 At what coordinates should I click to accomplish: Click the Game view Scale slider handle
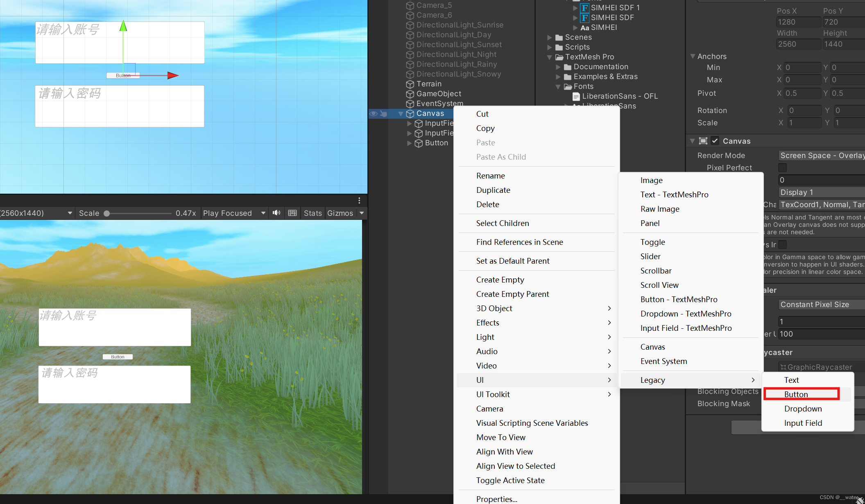tap(107, 213)
